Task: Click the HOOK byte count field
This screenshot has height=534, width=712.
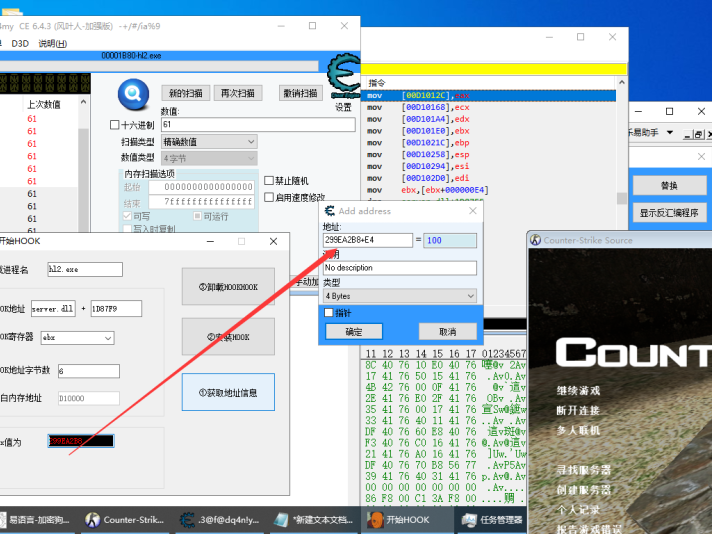Action: [x=89, y=371]
